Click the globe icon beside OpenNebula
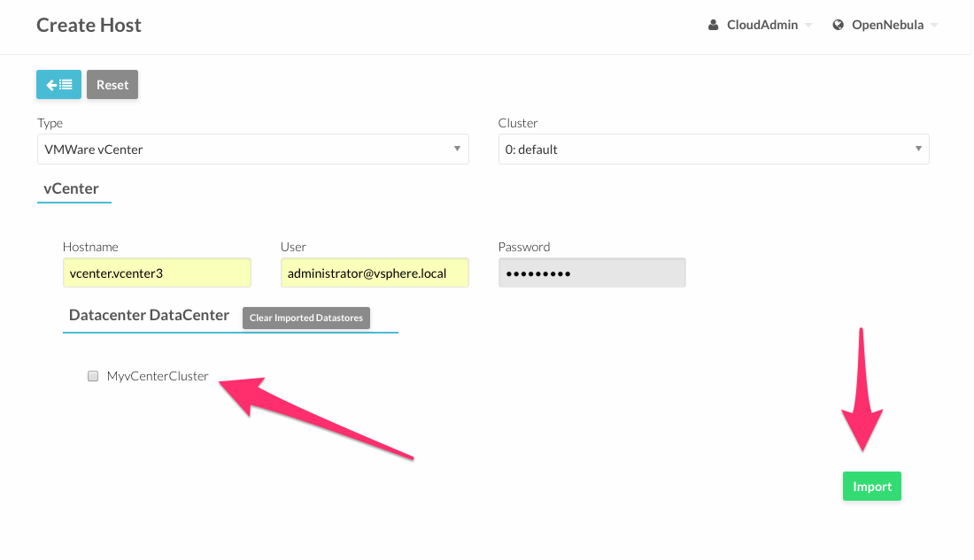Image resolution: width=974 pixels, height=560 pixels. click(838, 25)
